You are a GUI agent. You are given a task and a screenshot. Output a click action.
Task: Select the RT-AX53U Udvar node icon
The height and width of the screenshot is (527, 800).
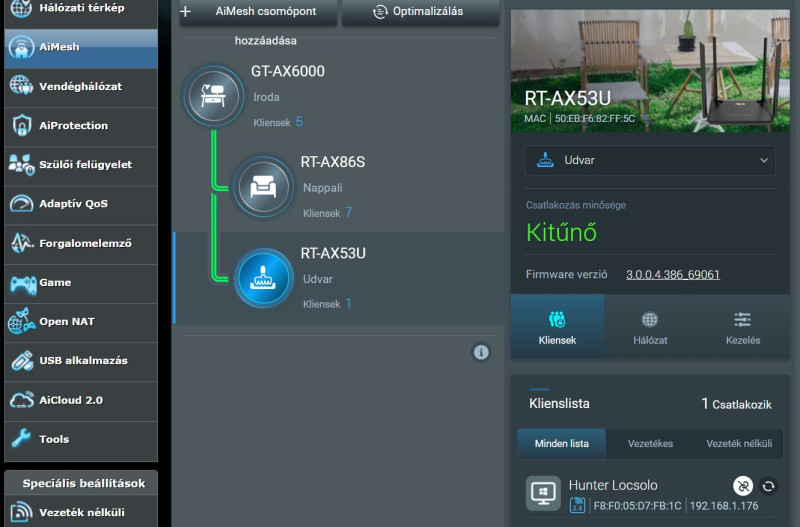263,278
